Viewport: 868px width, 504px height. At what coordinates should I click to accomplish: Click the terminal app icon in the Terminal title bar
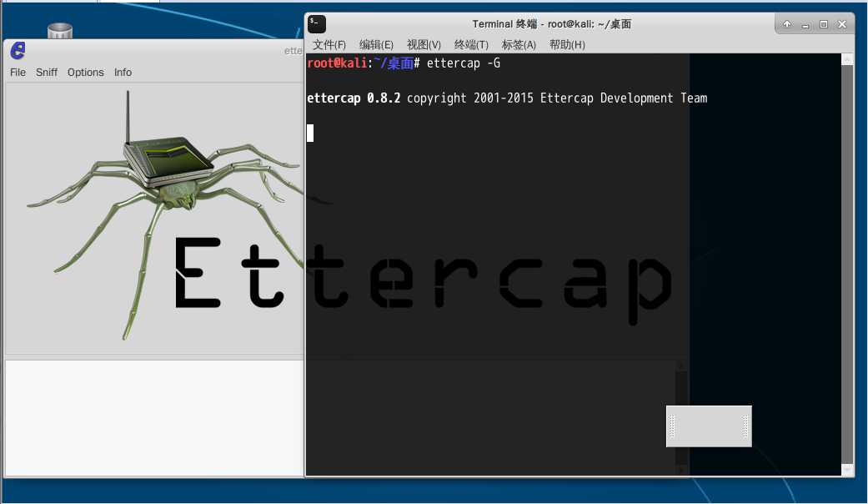(317, 24)
